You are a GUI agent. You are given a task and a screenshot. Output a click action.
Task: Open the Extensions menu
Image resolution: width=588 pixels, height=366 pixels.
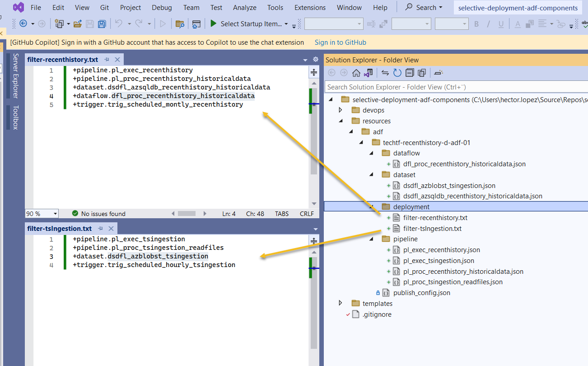(310, 8)
